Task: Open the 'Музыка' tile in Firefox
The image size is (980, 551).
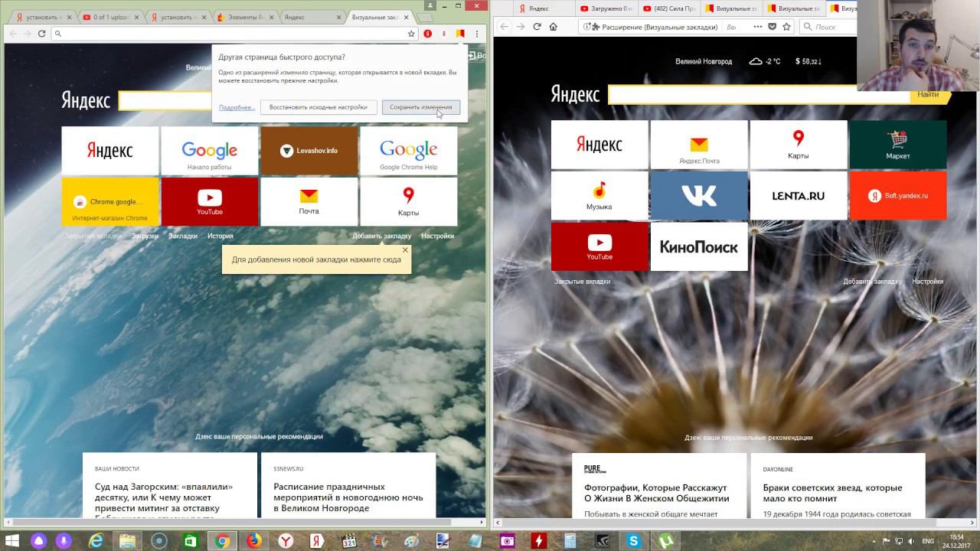Action: [599, 196]
